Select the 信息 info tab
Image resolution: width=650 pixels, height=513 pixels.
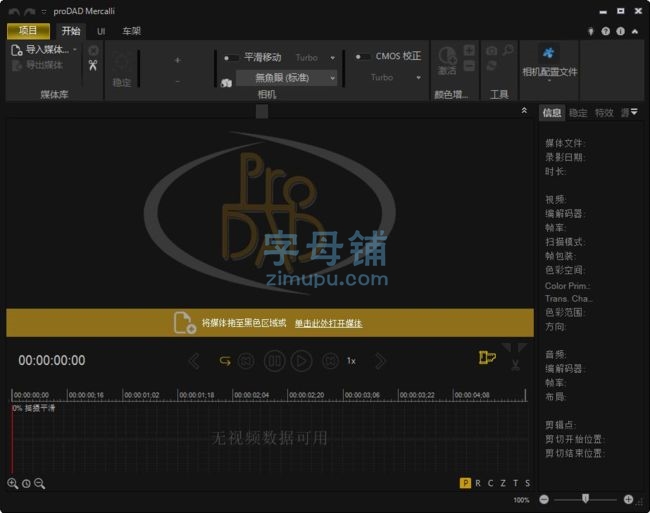(552, 113)
